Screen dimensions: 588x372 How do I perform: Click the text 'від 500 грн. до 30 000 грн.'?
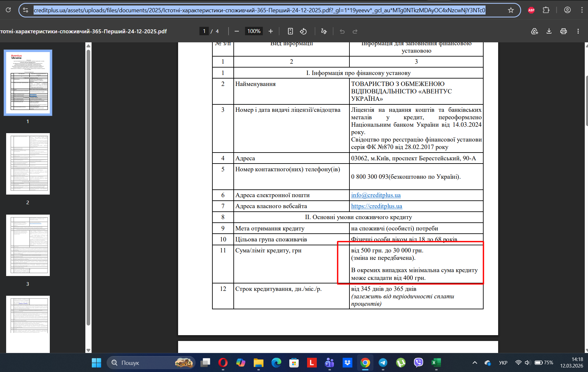387,250
